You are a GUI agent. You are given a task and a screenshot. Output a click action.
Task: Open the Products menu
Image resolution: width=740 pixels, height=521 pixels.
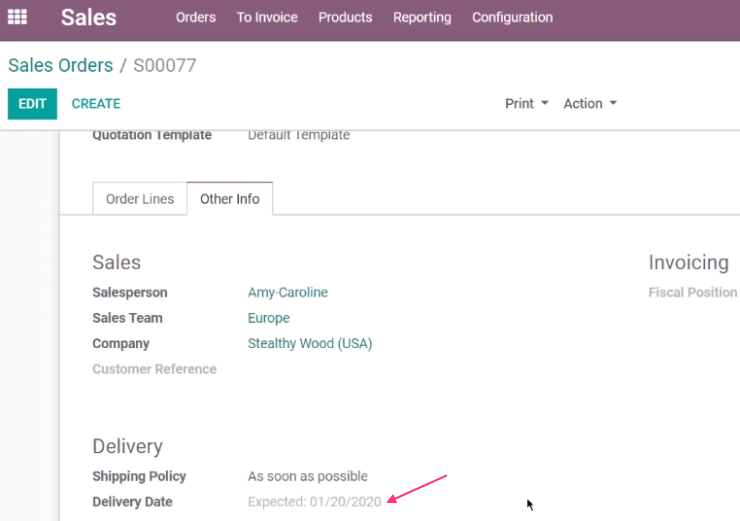click(x=345, y=17)
